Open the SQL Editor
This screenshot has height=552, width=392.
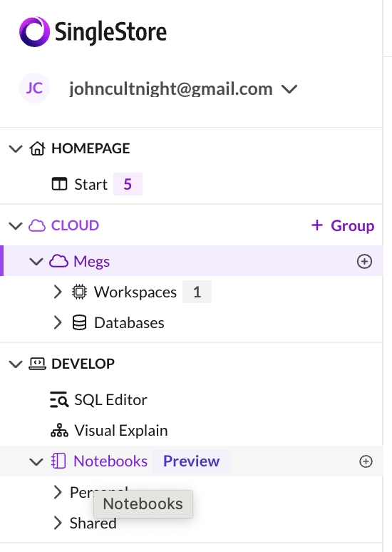(x=98, y=400)
